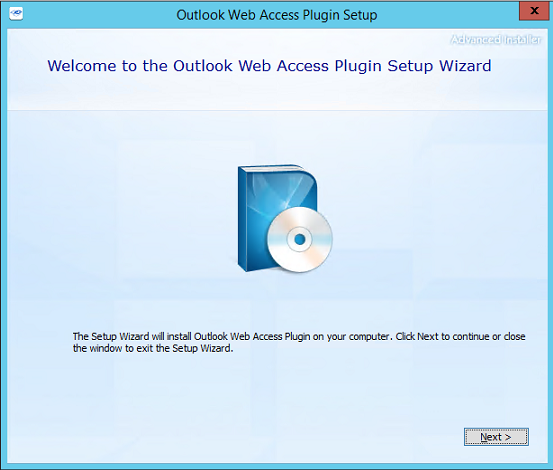The image size is (553, 470).
Task: Click the word Outlook in the heading
Action: (x=203, y=66)
